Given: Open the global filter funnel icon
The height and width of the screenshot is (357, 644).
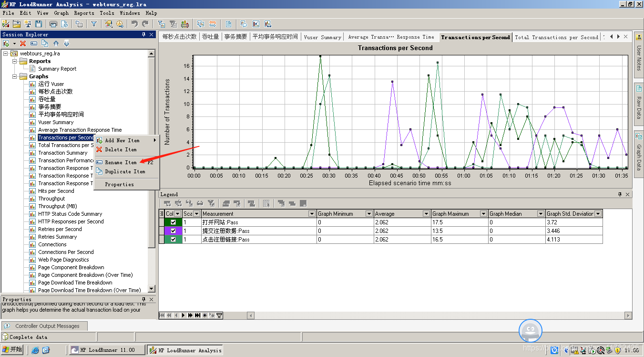Looking at the screenshot, I should (94, 24).
